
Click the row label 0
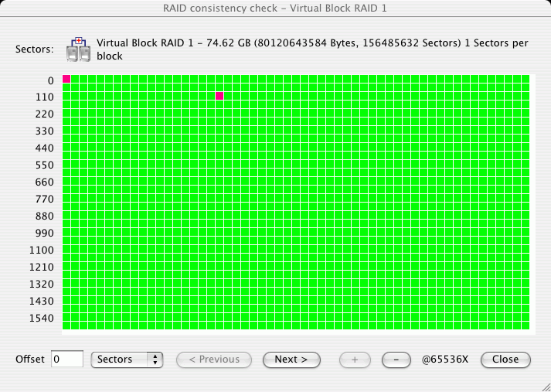50,81
